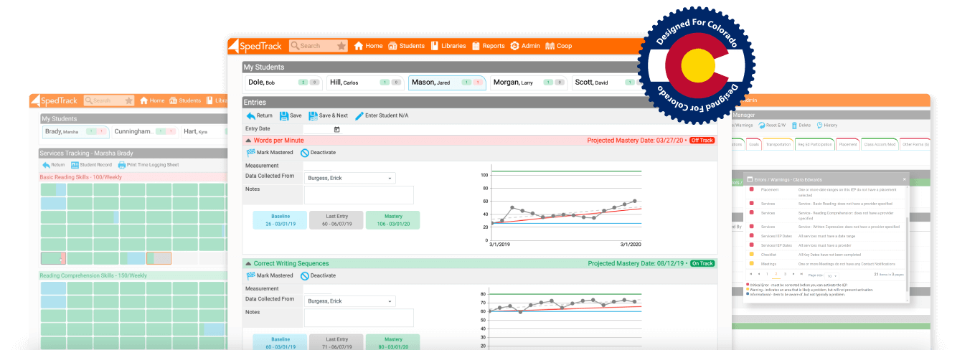This screenshot has width=980, height=350.
Task: Click yellow swatch on Checklist warning row
Action: point(751,253)
